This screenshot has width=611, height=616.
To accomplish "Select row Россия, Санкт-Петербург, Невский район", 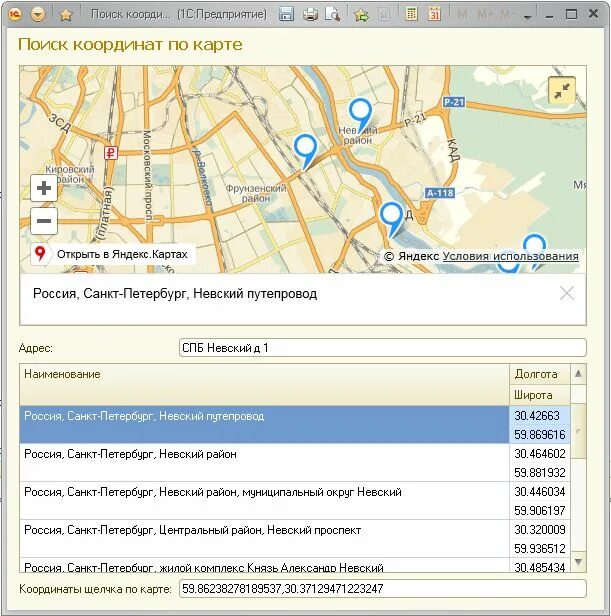I will (x=264, y=463).
